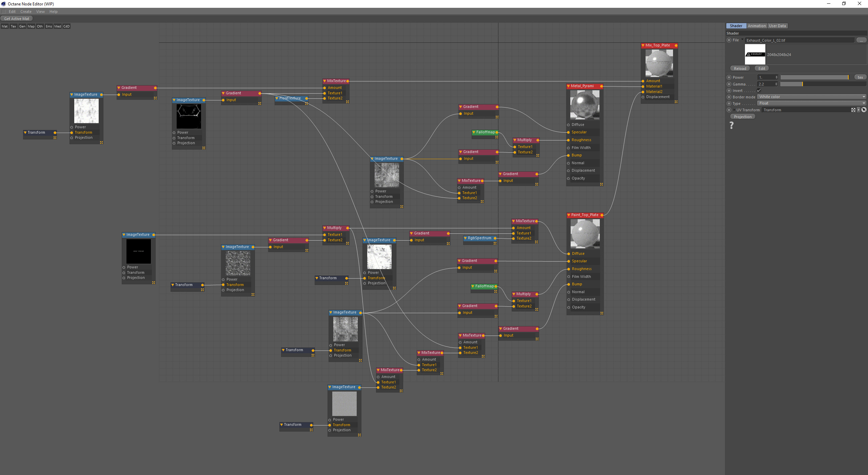Click the Reload button
The image size is (868, 475).
click(740, 69)
